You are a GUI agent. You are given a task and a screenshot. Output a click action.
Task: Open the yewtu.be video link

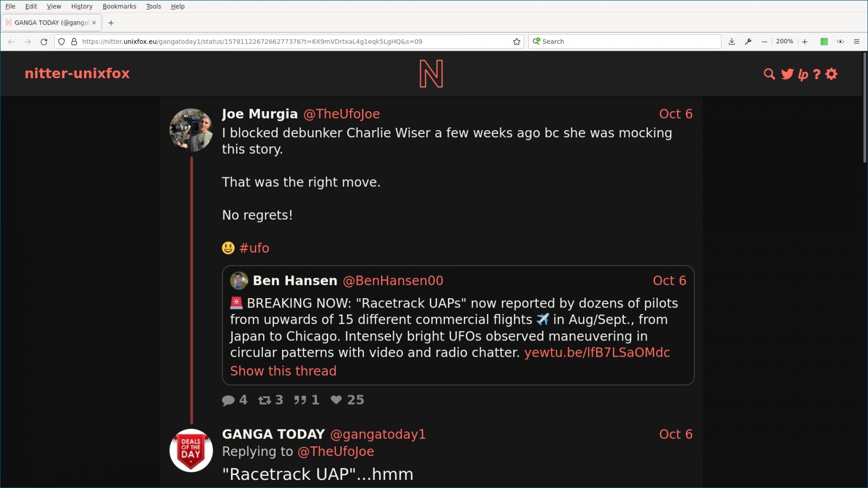[597, 352]
